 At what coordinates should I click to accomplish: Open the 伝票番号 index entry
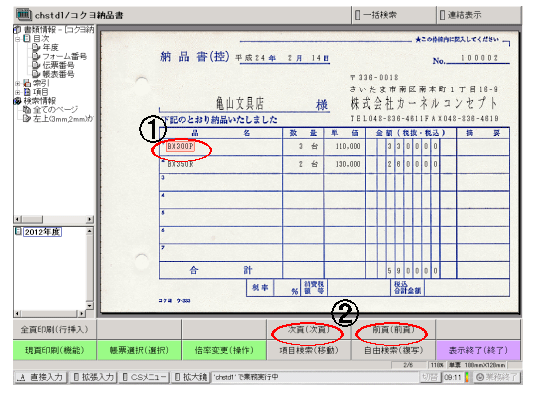[x=53, y=65]
